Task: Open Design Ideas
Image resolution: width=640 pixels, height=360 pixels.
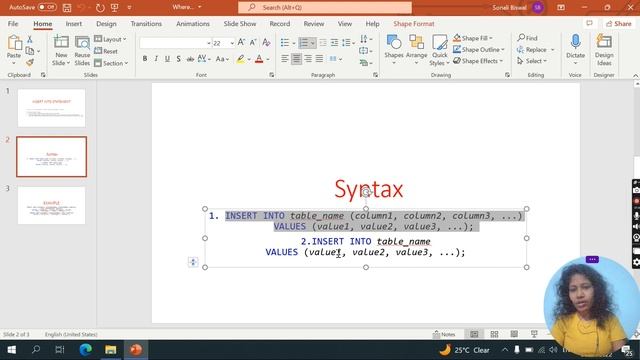Action: [x=604, y=50]
